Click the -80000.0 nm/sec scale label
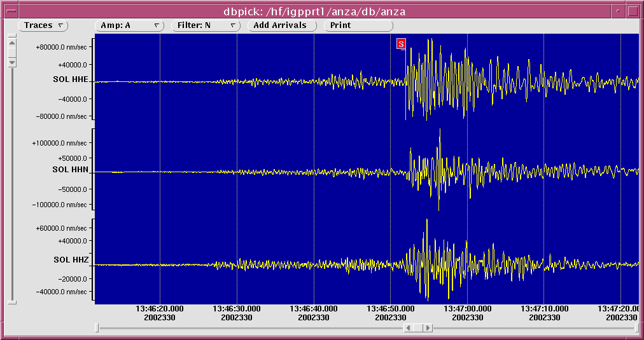The width and height of the screenshot is (644, 340). (x=61, y=116)
